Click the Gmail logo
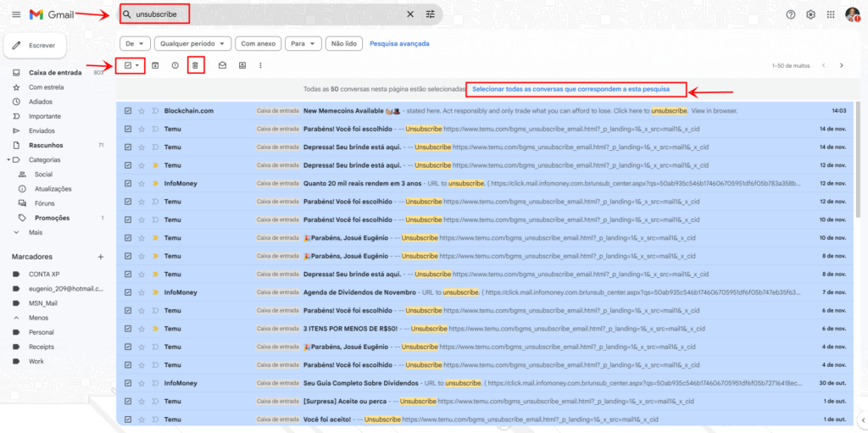This screenshot has width=868, height=433. click(52, 14)
